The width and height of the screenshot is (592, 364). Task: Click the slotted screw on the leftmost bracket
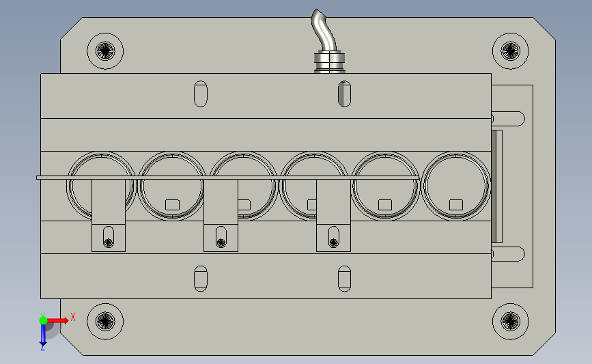(x=109, y=242)
